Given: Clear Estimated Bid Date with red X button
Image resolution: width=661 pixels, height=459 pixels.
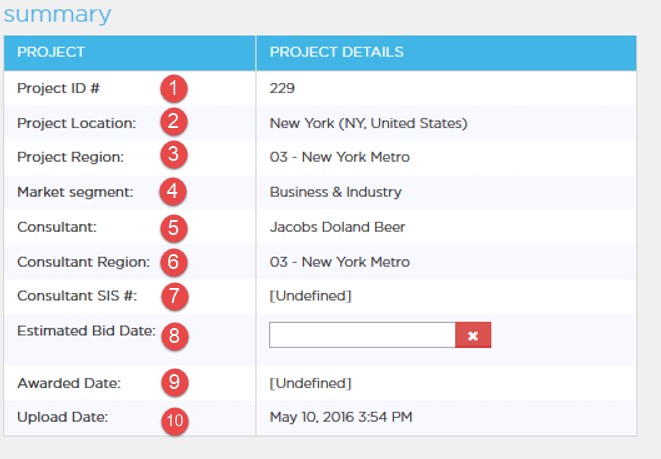Looking at the screenshot, I should tap(473, 335).
